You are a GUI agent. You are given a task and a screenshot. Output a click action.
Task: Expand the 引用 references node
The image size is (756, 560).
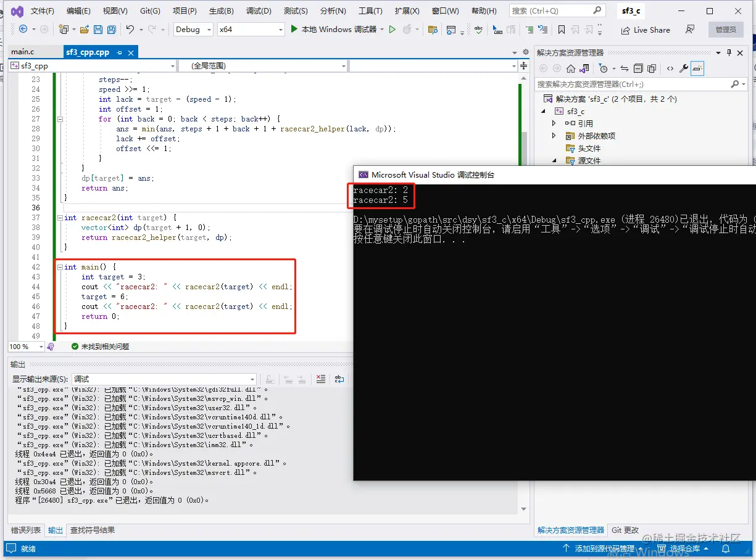click(554, 123)
